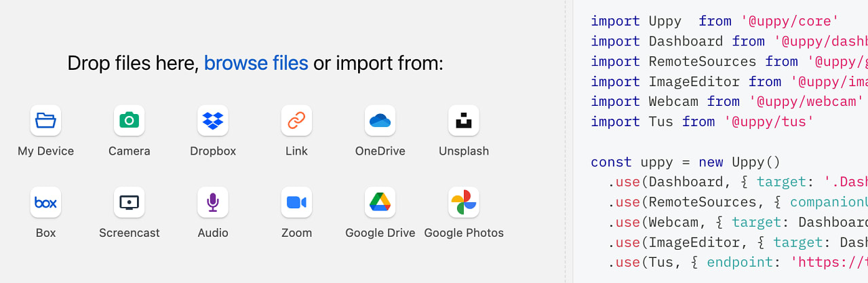The width and height of the screenshot is (868, 283).
Task: Click the "Google Photos" text label
Action: coord(464,233)
